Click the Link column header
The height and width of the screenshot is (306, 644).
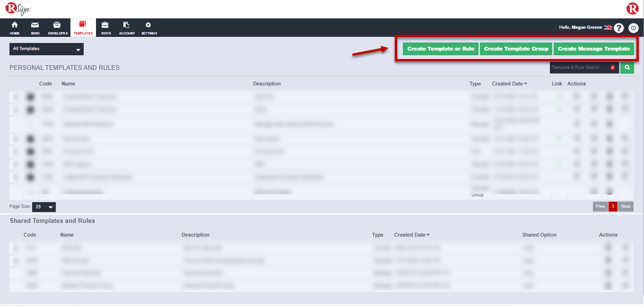557,84
